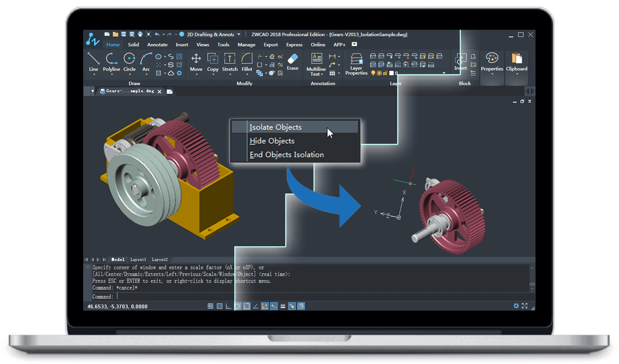Switch to the Layout1 tab
The height and width of the screenshot is (364, 619).
click(x=138, y=259)
